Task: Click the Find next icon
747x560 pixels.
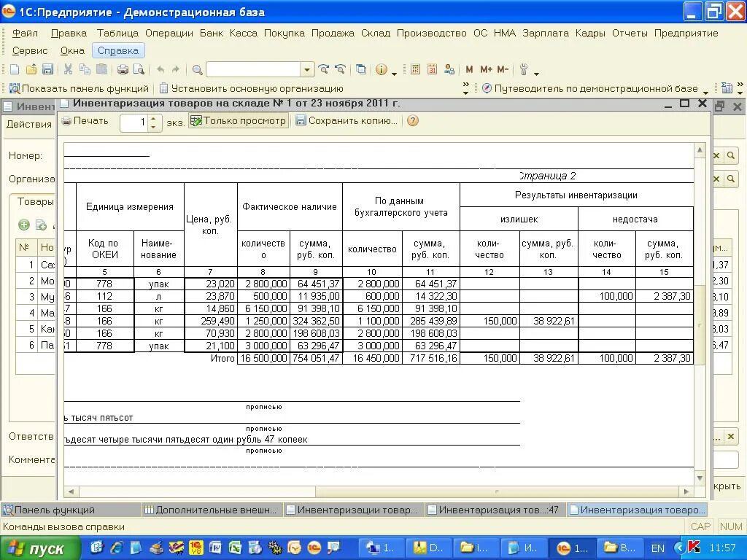Action: [323, 69]
